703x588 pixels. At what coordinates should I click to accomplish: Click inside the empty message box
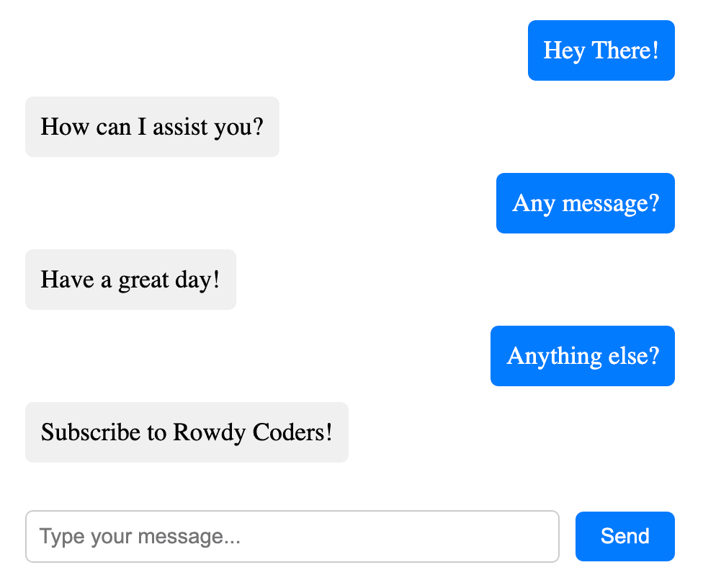292,536
